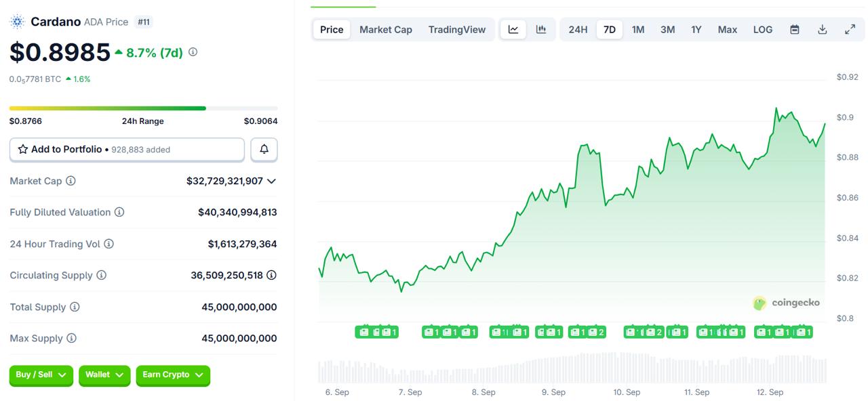868x401 pixels.
Task: Click the 9. Sep date axis label
Action: click(x=553, y=392)
